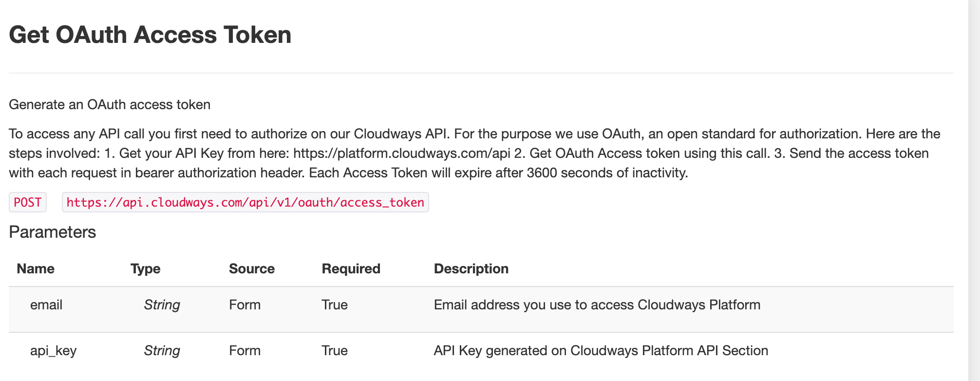Click Form source in the api_key row

click(245, 351)
